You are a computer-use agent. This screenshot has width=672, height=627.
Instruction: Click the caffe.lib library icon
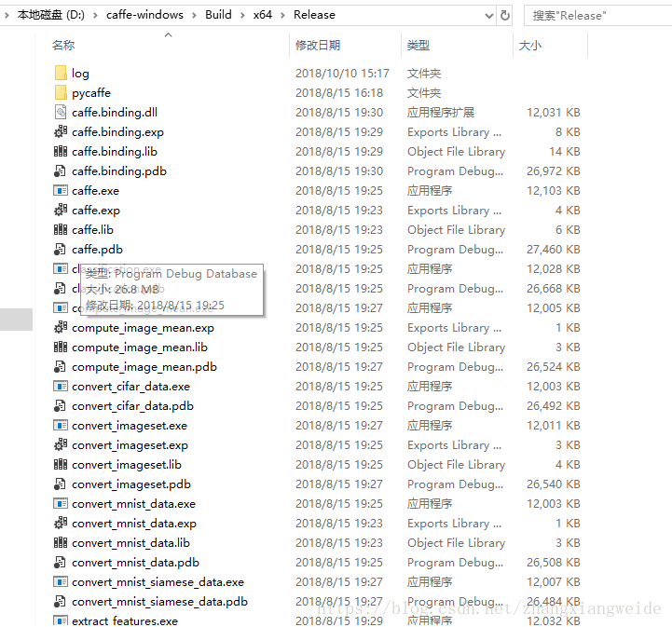(x=61, y=229)
